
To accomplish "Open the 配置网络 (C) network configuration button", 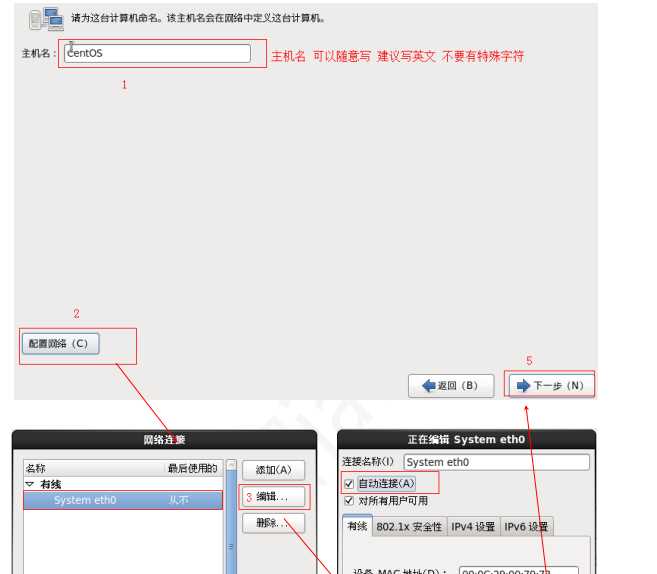I will (x=61, y=344).
